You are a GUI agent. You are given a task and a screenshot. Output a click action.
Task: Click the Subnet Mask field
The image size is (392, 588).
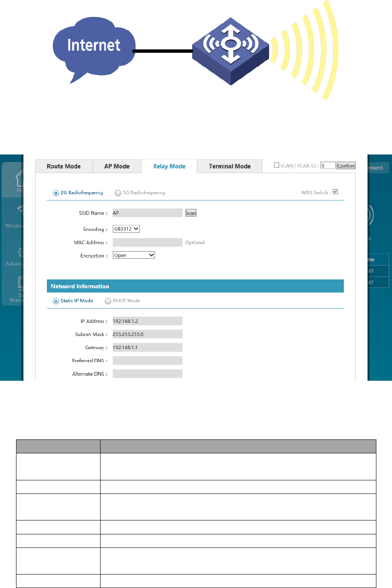[147, 334]
